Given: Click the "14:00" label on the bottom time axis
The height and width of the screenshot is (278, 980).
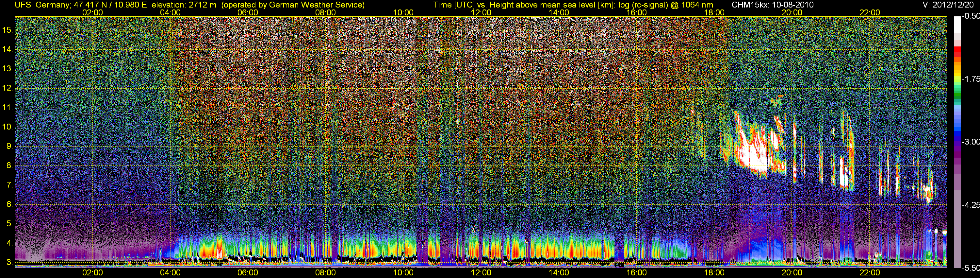Looking at the screenshot, I should pos(559,273).
